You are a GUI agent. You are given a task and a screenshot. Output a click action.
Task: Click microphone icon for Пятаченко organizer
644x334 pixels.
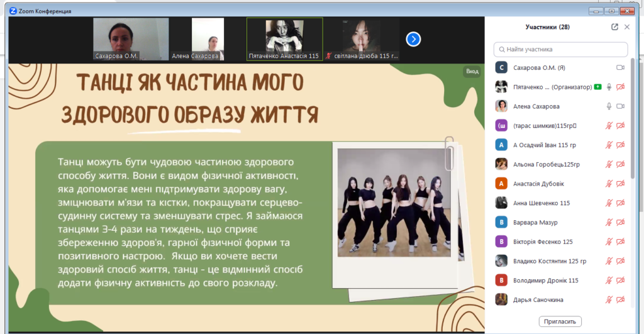pyautogui.click(x=609, y=87)
